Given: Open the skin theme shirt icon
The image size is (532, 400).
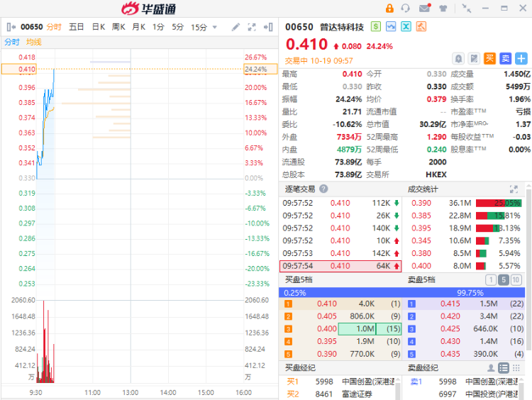Looking at the screenshot, I should 443,8.
